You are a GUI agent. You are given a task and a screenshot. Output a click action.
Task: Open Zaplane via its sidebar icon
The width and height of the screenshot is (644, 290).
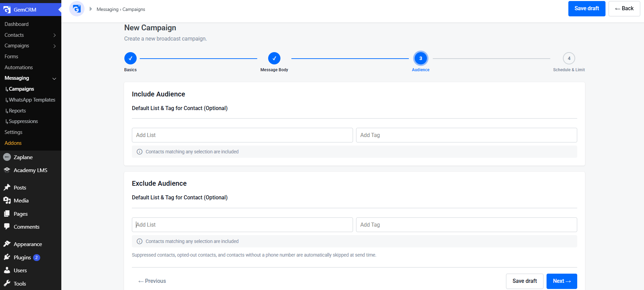tap(7, 157)
